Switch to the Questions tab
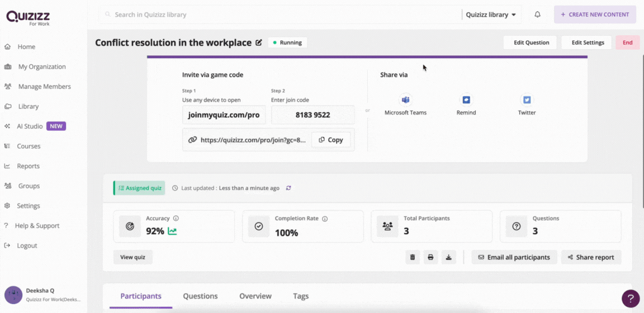Screen dimensions: 644x313 (x=201, y=296)
